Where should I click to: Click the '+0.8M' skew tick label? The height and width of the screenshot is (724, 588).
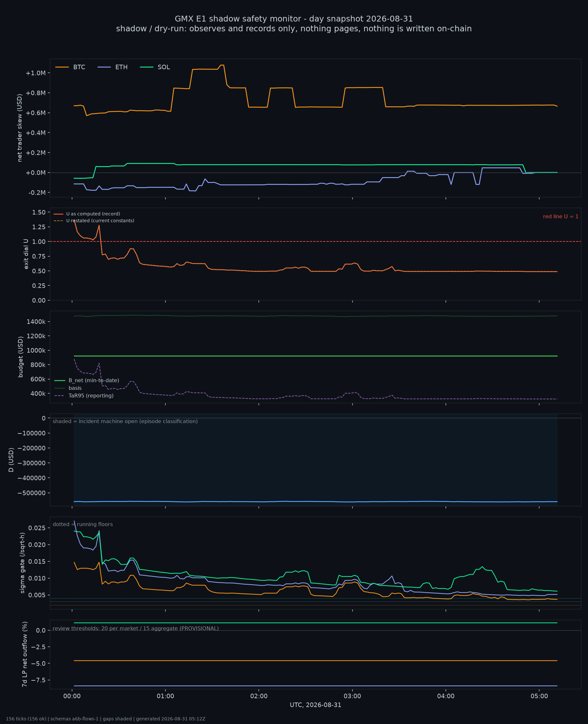coord(36,93)
